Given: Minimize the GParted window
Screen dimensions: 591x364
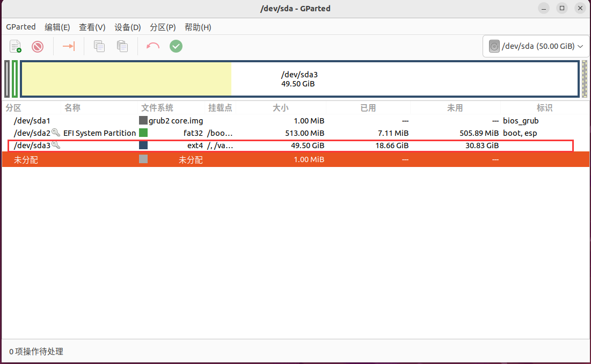Looking at the screenshot, I should (544, 8).
